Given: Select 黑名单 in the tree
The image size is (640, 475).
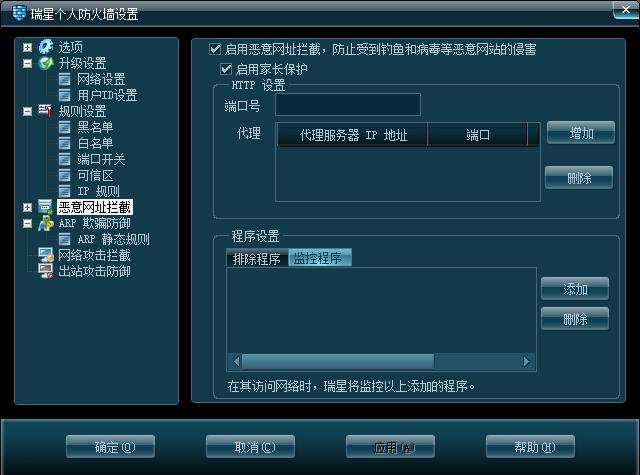Looking at the screenshot, I should [x=96, y=127].
